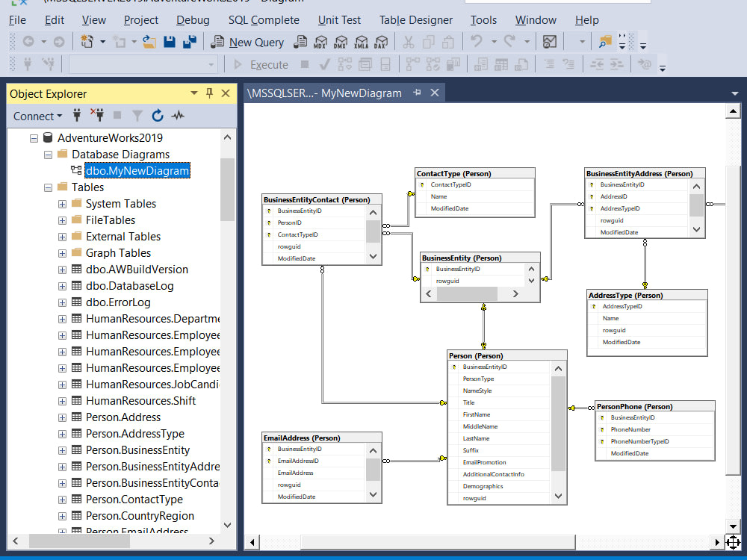Screen dimensions: 747x560
Task: Select Person.BusinessEntity table in tree
Action: point(137,450)
